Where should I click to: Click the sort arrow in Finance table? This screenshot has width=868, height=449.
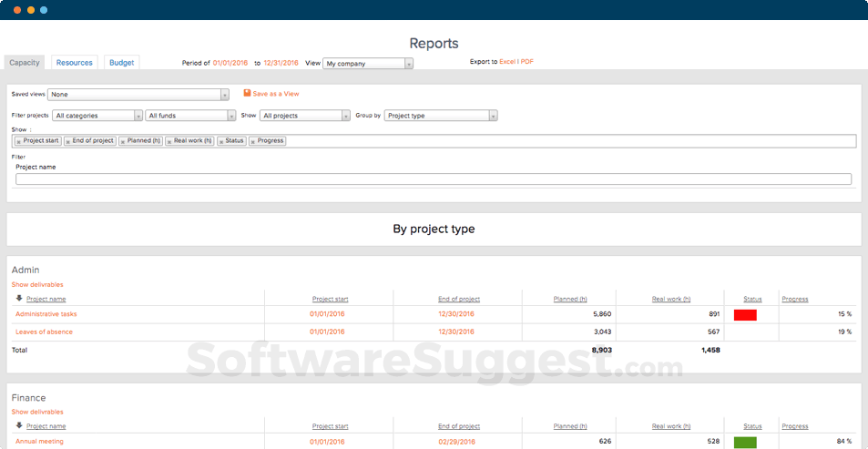coord(19,425)
